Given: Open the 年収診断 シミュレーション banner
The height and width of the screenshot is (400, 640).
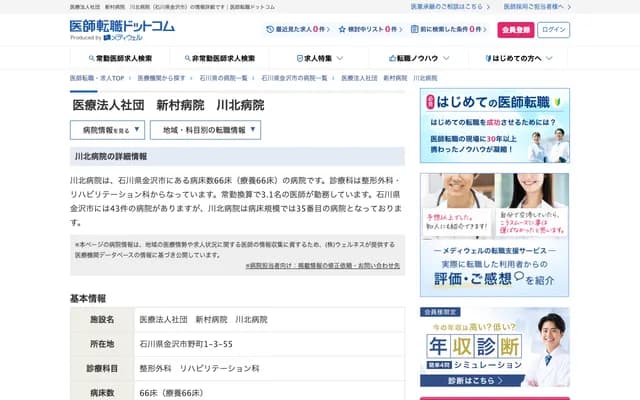Looking at the screenshot, I should [x=495, y=347].
